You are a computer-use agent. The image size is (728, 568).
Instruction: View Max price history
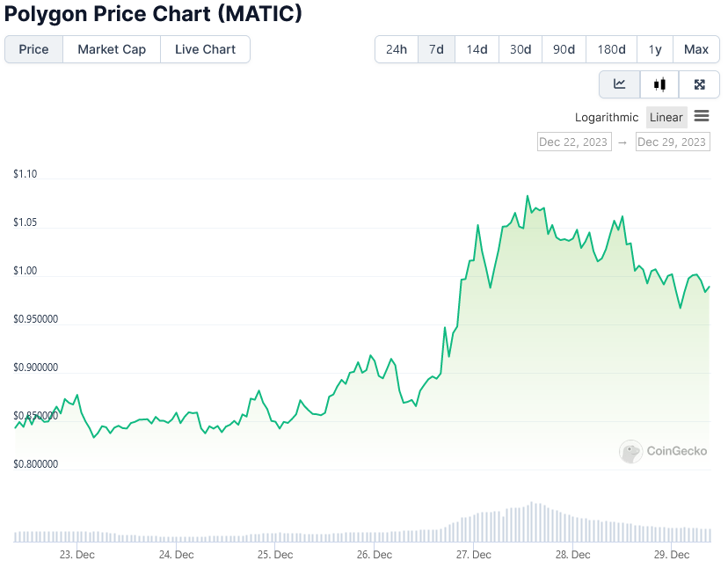tap(696, 49)
